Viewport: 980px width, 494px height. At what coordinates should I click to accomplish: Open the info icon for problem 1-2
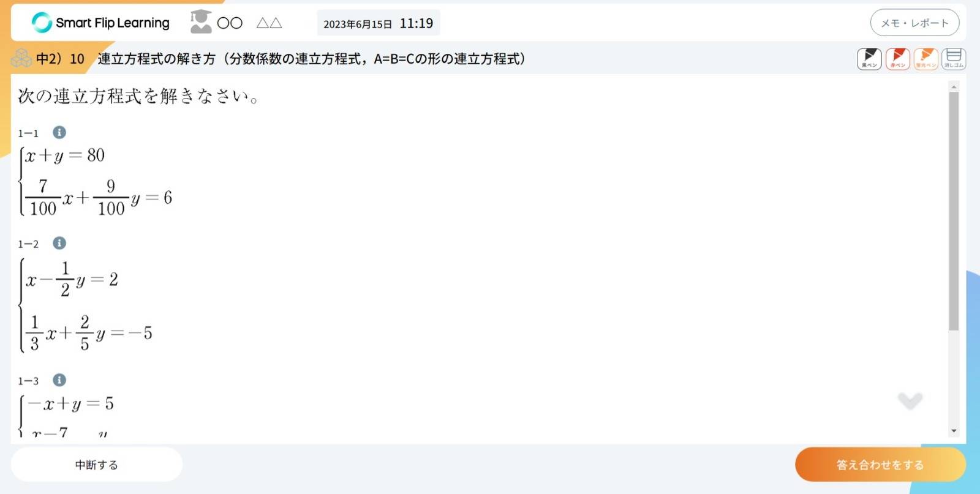pos(59,243)
